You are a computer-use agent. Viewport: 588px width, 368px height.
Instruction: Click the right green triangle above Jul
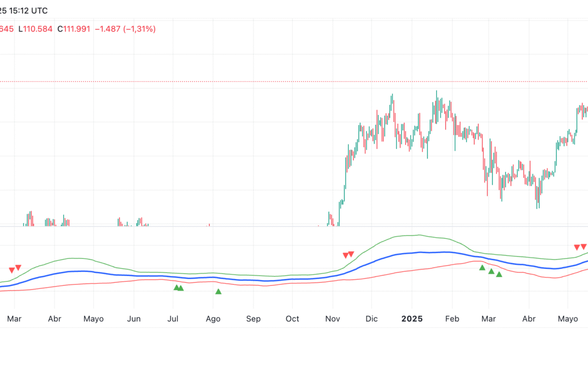click(x=181, y=288)
